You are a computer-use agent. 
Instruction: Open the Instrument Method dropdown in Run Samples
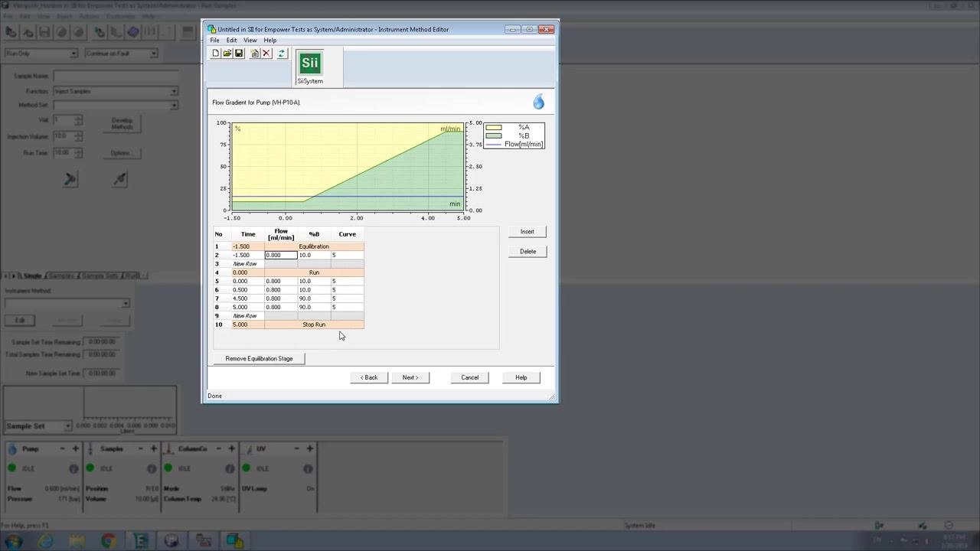tap(126, 304)
